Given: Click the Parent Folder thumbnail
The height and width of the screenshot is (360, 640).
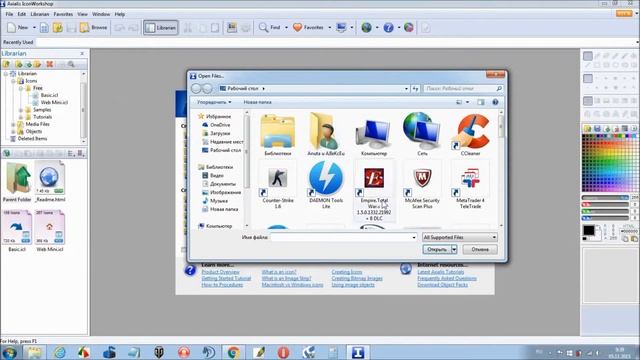Looking at the screenshot, I should coord(17,182).
